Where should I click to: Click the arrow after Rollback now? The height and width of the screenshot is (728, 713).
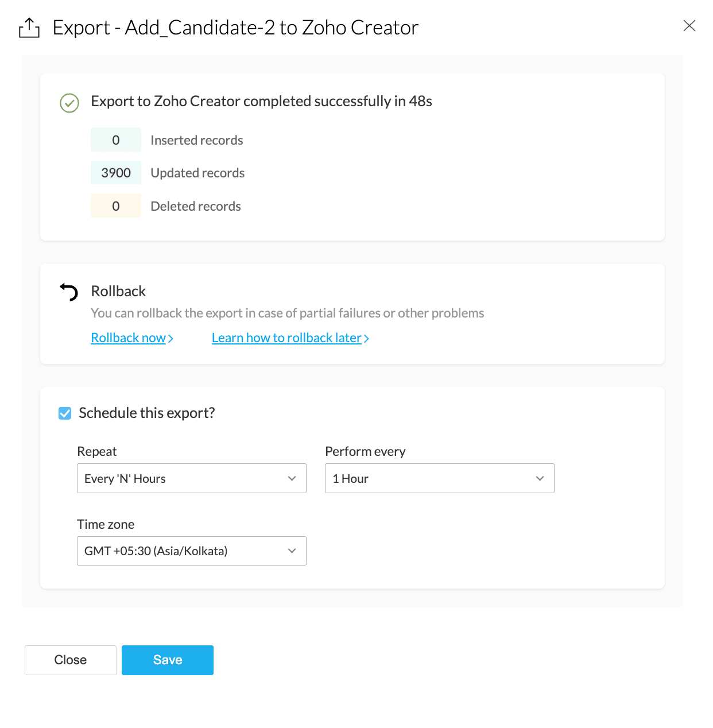pos(170,339)
